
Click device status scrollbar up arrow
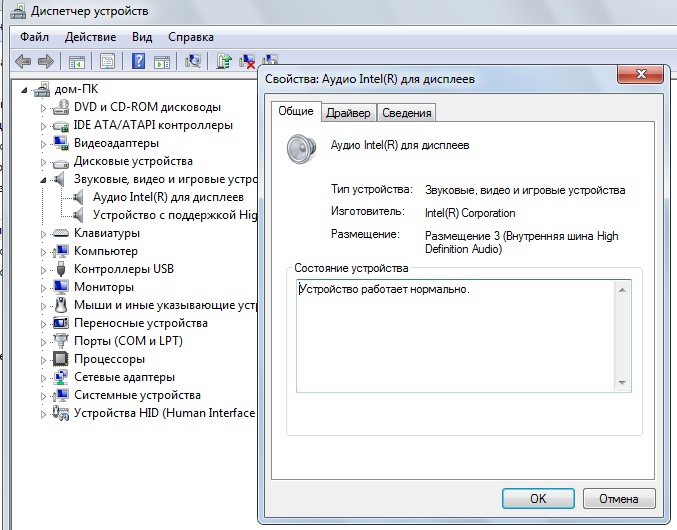click(x=622, y=290)
